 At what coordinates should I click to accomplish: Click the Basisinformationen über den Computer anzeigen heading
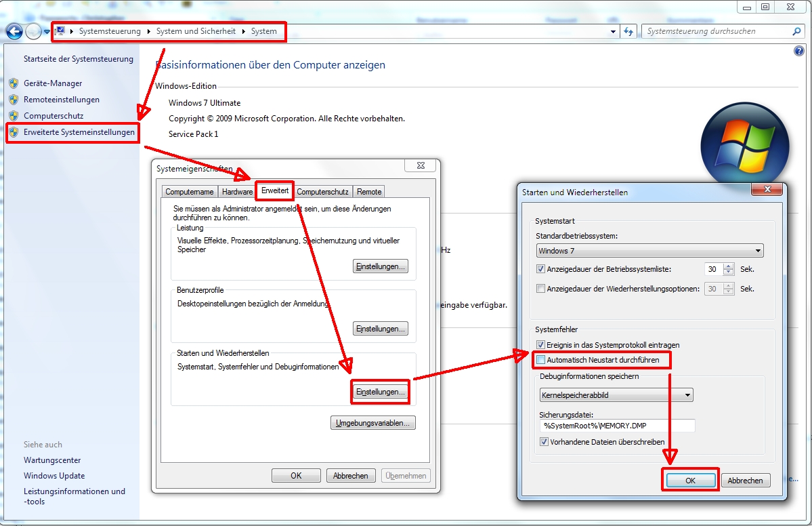270,65
